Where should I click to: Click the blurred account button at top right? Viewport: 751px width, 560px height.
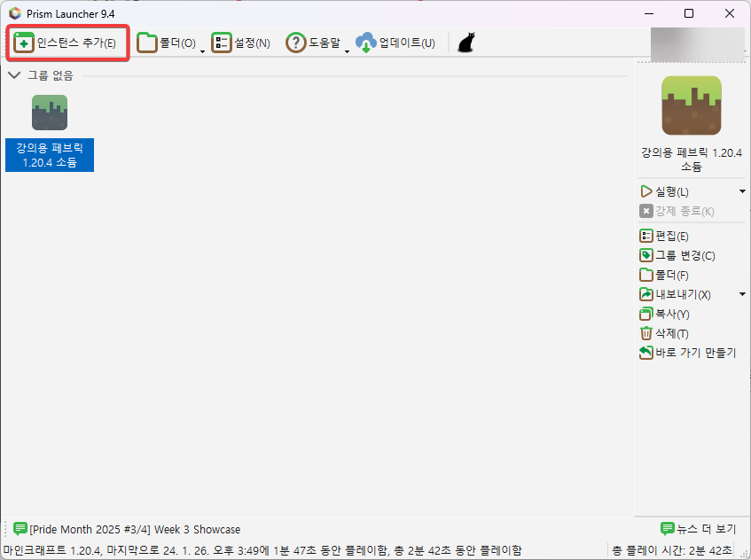coord(697,44)
